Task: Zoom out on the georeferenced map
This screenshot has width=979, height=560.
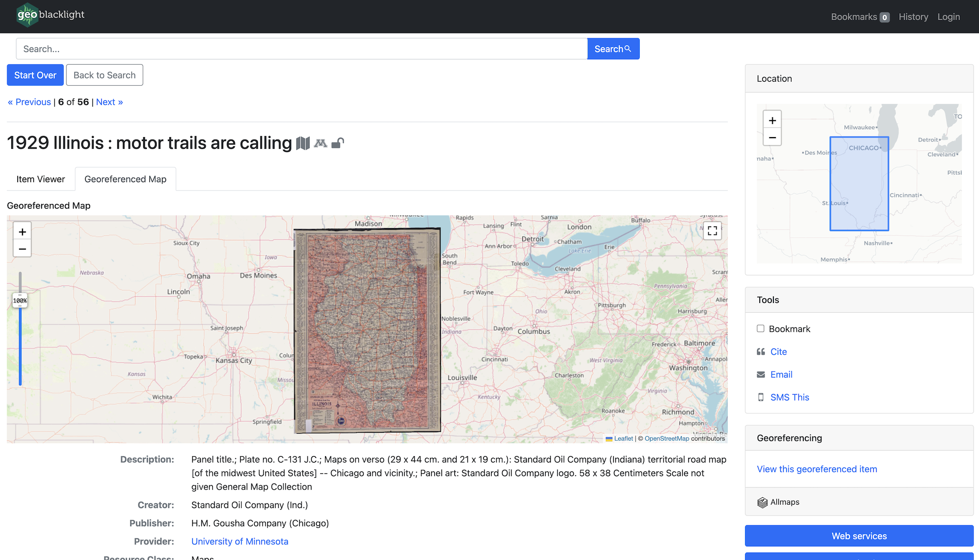Action: point(22,248)
